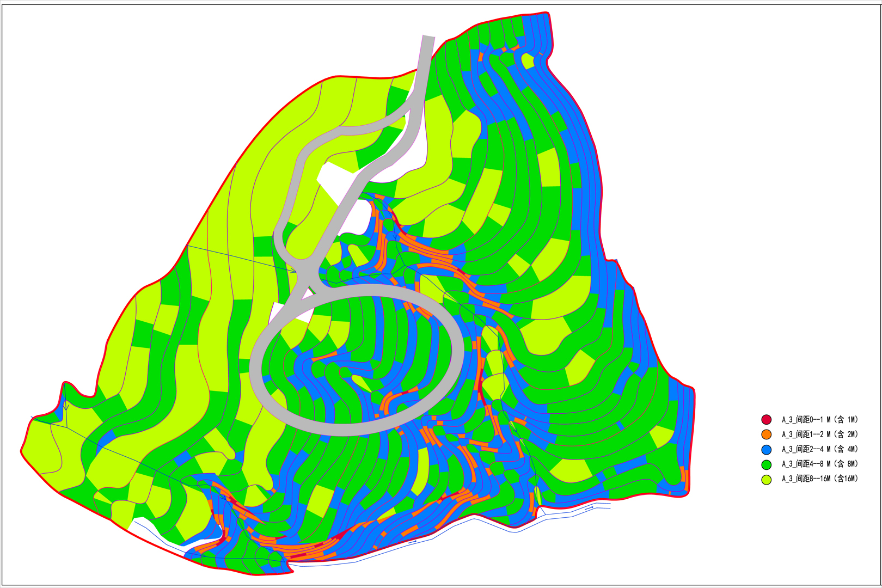
Task: Pick the blue 2–4 M legend circle
Action: click(x=766, y=449)
